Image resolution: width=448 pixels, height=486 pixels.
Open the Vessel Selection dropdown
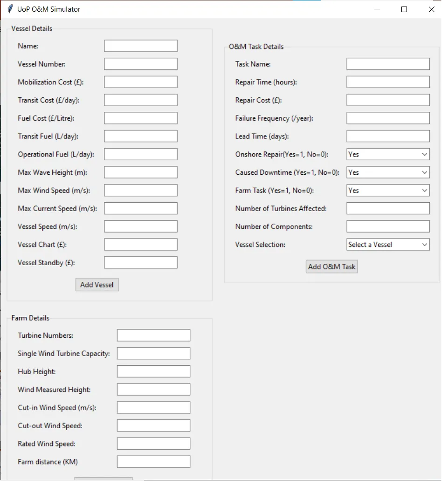tap(388, 245)
